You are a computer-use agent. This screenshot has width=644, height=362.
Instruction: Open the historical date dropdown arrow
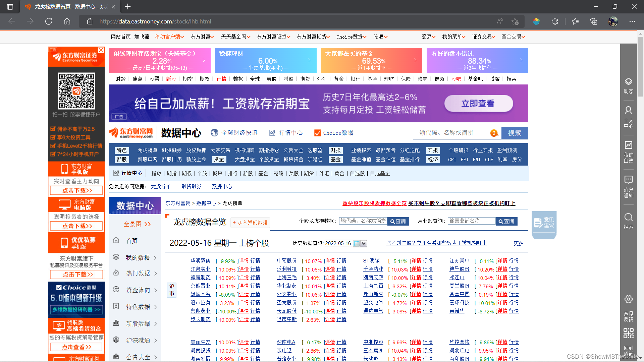click(x=364, y=243)
